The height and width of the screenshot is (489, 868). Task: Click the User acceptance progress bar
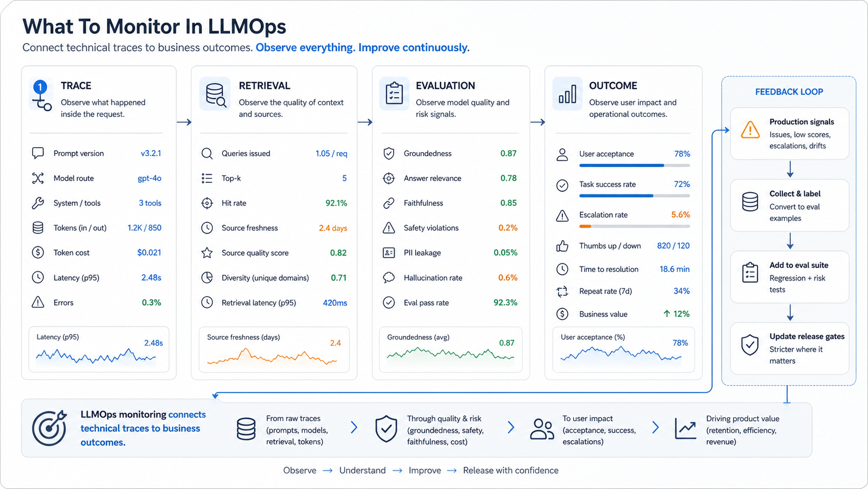click(634, 165)
